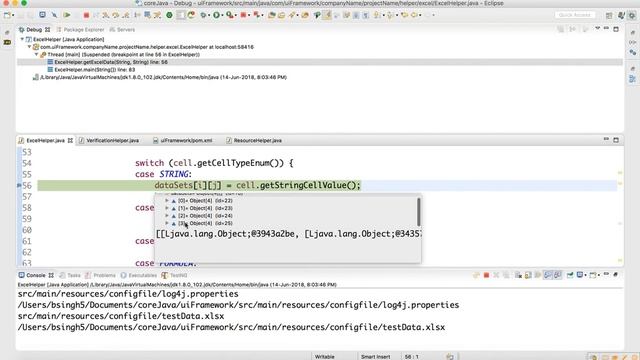Collapse the com.uiFramework ExcelHelper at localhost node
The height and width of the screenshot is (360, 640).
(29, 47)
